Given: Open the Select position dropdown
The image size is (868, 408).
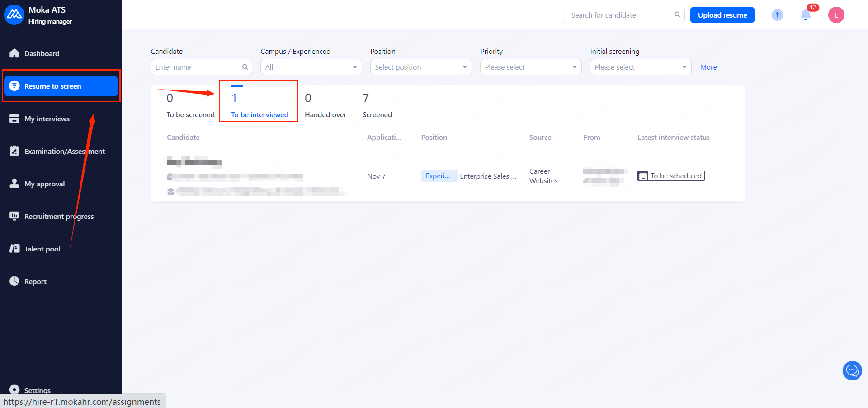Looking at the screenshot, I should point(421,67).
